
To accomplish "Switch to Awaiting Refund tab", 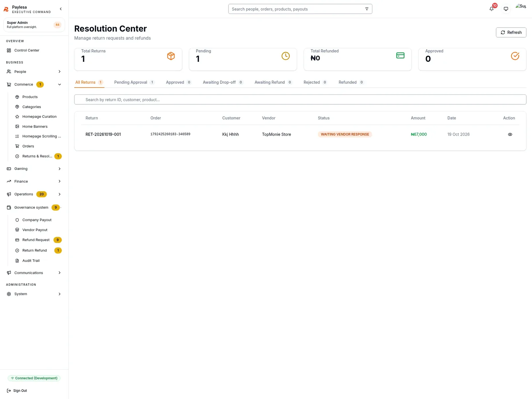I will click(x=273, y=82).
